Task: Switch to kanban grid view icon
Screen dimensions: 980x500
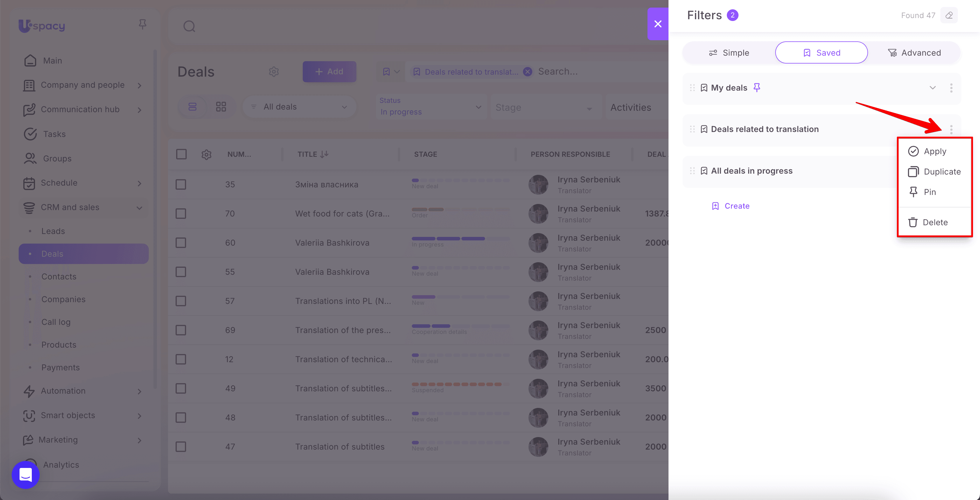Action: click(x=221, y=107)
